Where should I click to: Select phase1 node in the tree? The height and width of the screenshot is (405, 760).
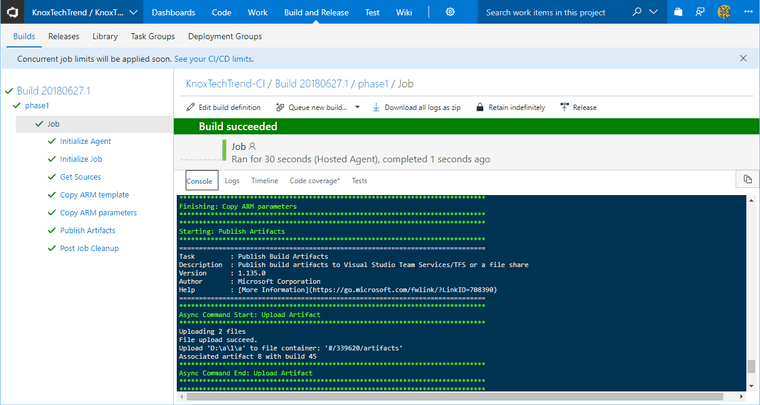pos(37,106)
